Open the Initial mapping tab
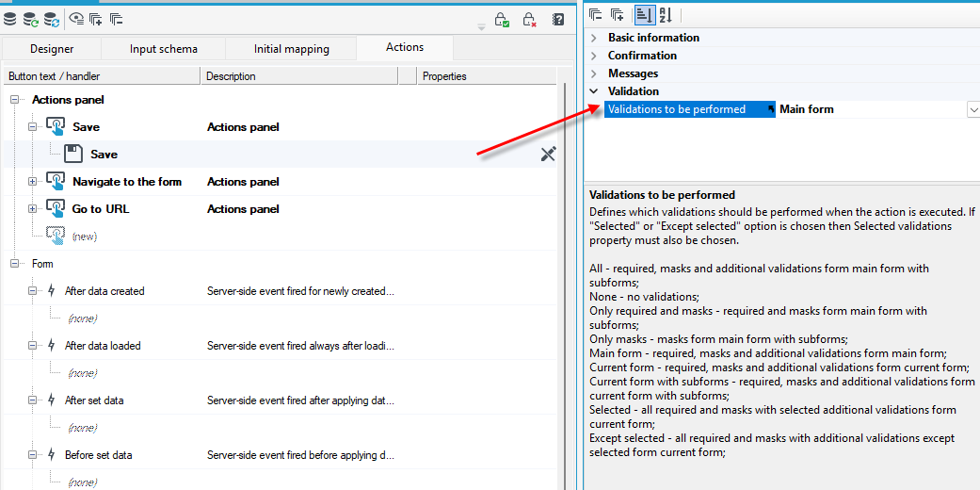This screenshot has width=980, height=490. coord(291,49)
